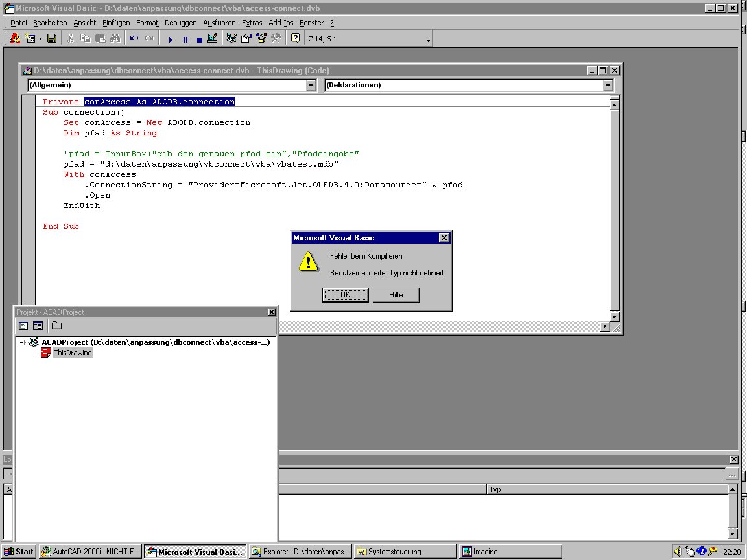Click the Visual Basic Help question-mark icon

click(x=296, y=39)
